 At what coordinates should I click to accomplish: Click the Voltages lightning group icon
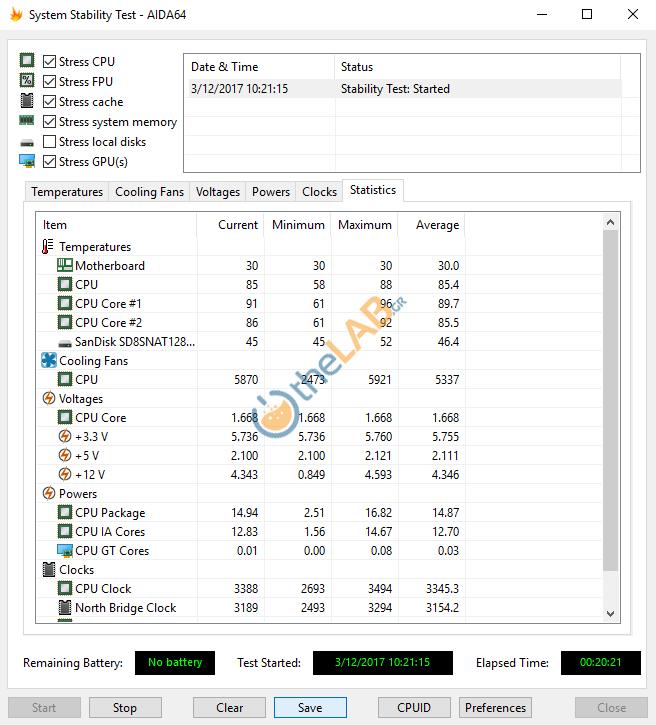point(49,398)
